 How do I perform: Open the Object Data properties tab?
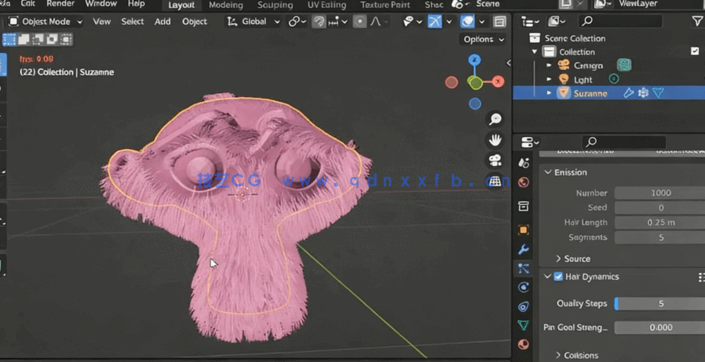click(x=523, y=325)
